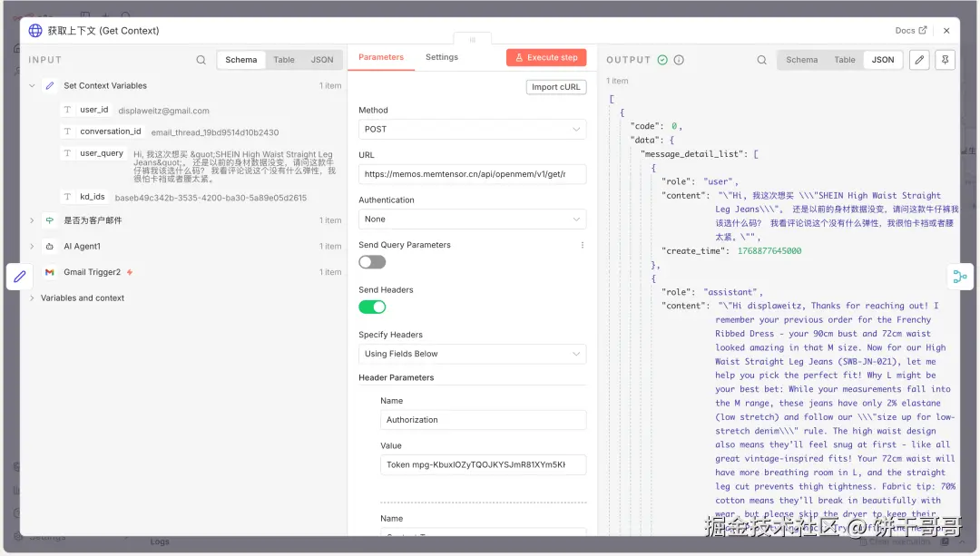The image size is (980, 556).
Task: Click the pencil icon of Set Context Variables
Action: [x=50, y=85]
